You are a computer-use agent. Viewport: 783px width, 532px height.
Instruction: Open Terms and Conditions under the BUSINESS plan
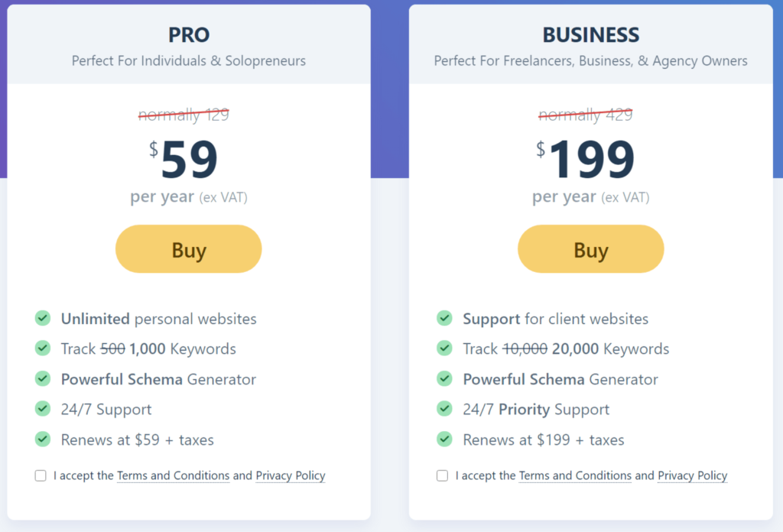point(575,475)
